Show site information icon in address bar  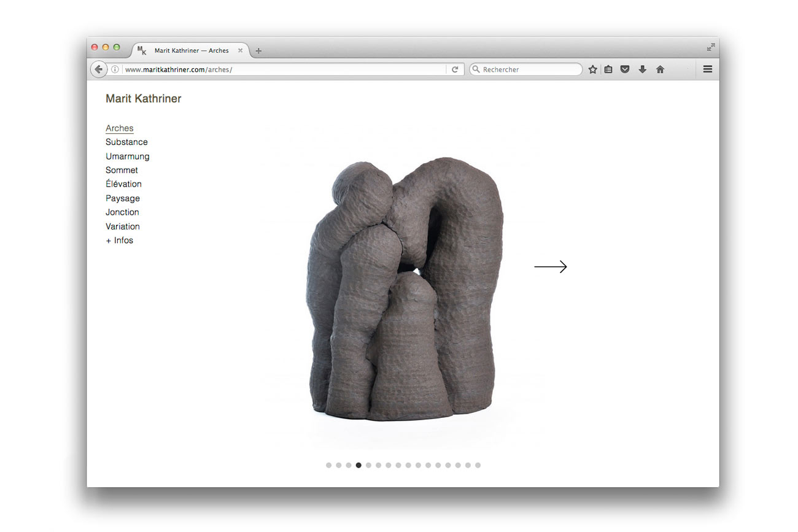115,69
